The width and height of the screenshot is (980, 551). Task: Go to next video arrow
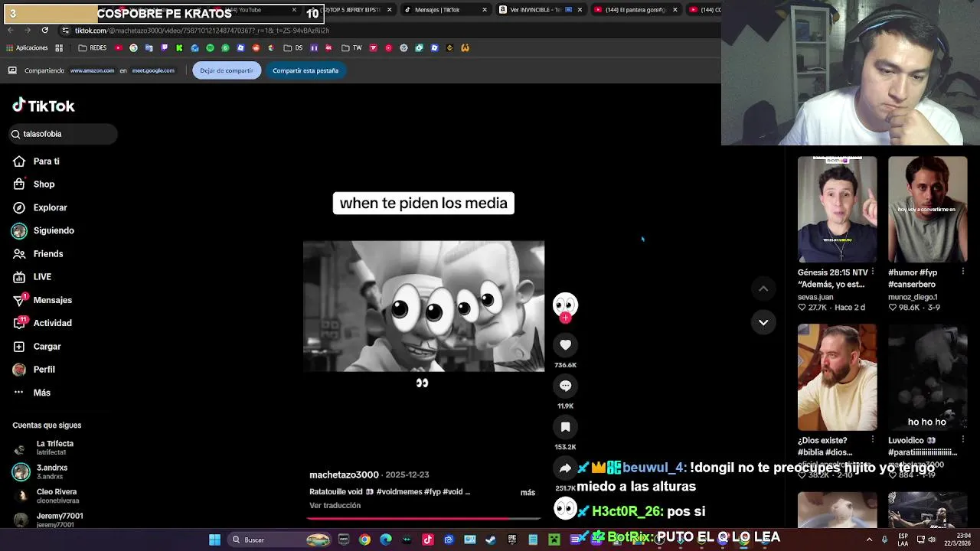[763, 322]
